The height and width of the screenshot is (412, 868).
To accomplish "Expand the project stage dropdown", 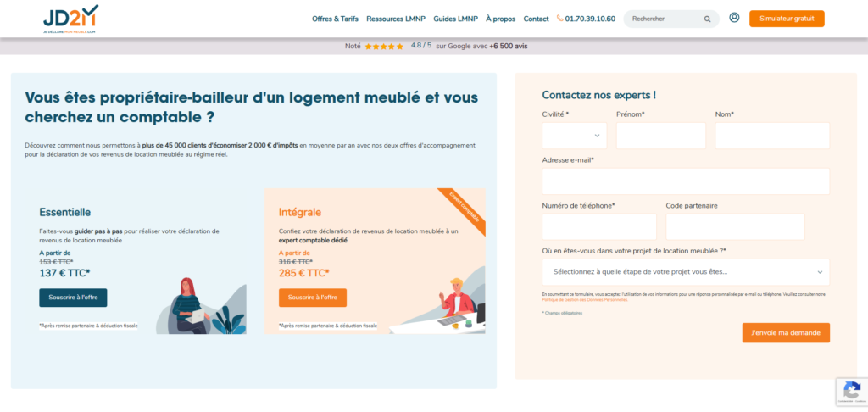I will pyautogui.click(x=685, y=272).
